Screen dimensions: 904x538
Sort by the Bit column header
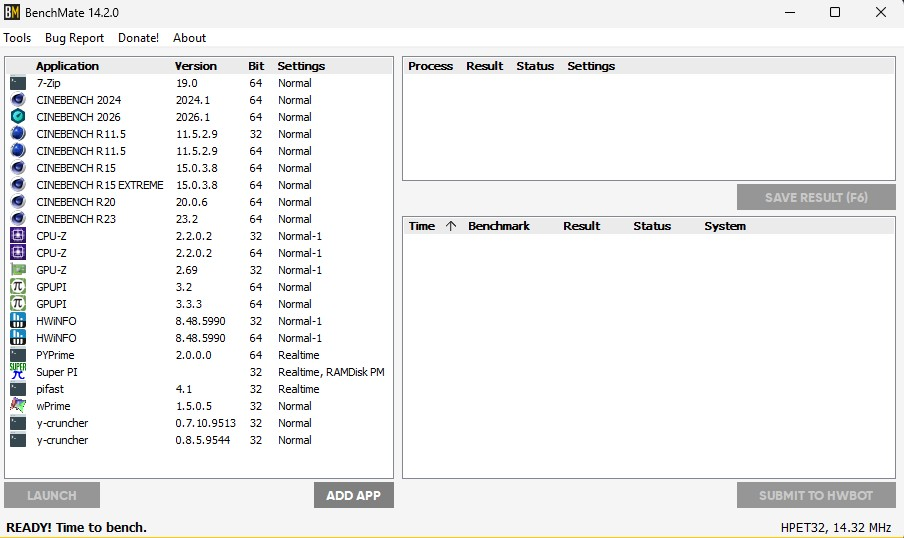(256, 66)
